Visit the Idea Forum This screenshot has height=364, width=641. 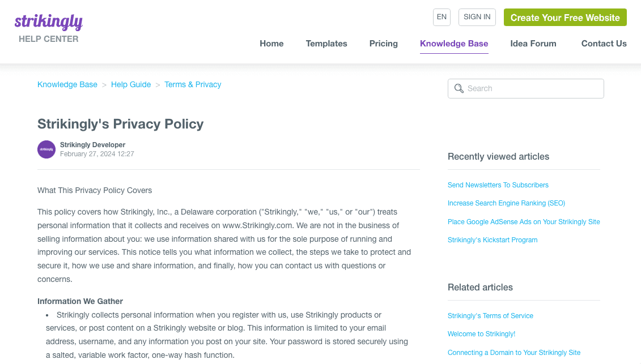pyautogui.click(x=533, y=44)
